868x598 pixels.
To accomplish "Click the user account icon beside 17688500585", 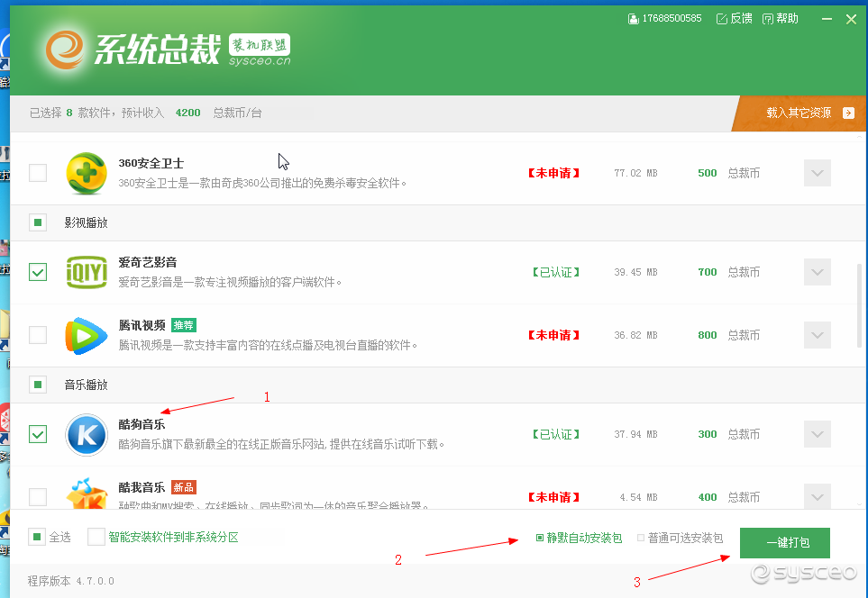I will (634, 19).
